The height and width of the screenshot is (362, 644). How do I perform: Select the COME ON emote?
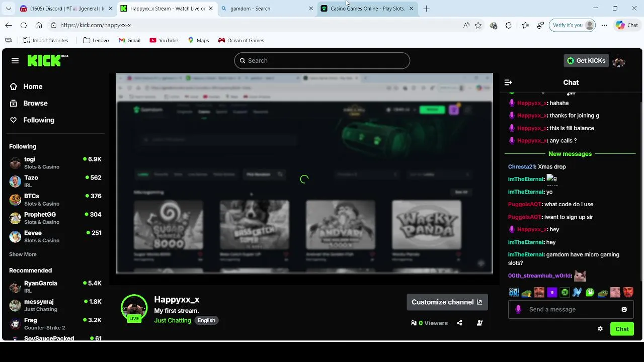(x=514, y=292)
